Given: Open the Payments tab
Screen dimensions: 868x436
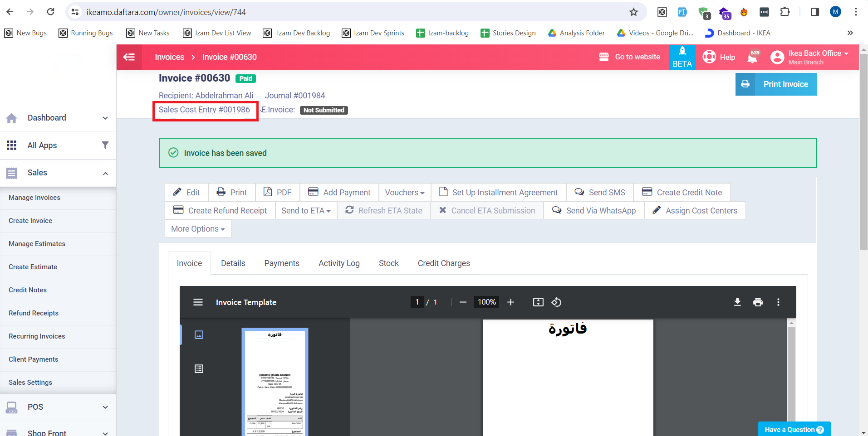Looking at the screenshot, I should tap(282, 263).
